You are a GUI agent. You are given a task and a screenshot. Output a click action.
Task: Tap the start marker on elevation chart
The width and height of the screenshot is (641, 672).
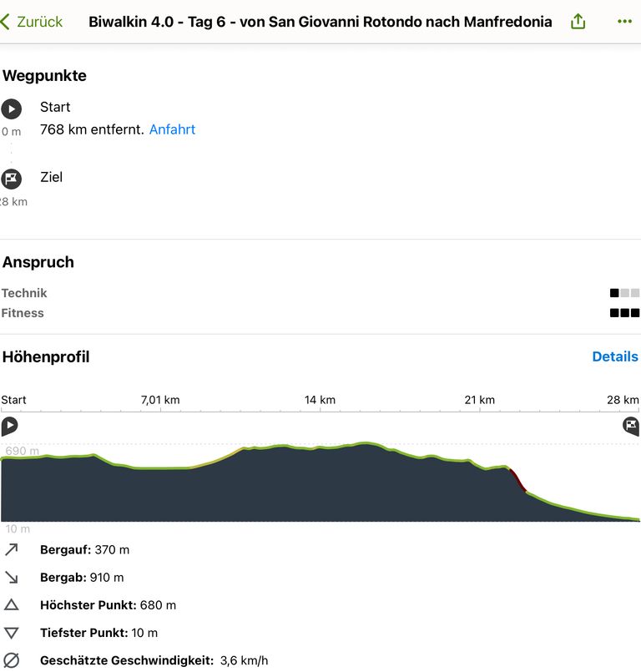pyautogui.click(x=9, y=426)
